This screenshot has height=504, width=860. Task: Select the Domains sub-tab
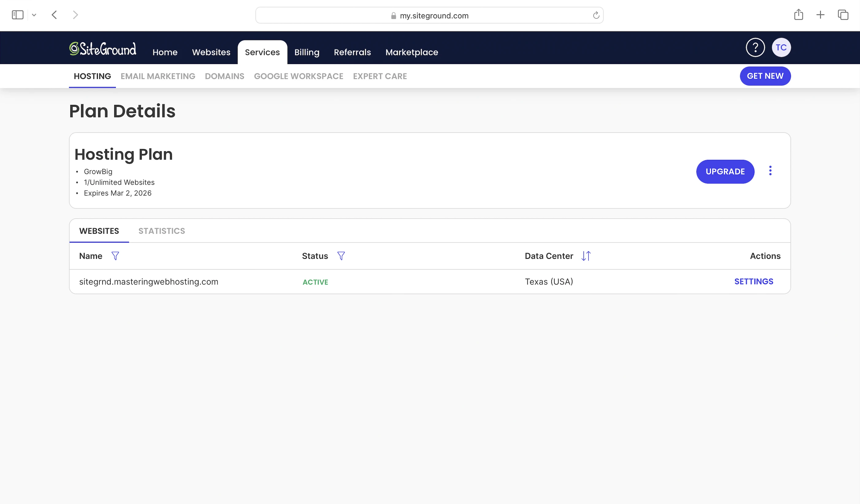224,76
